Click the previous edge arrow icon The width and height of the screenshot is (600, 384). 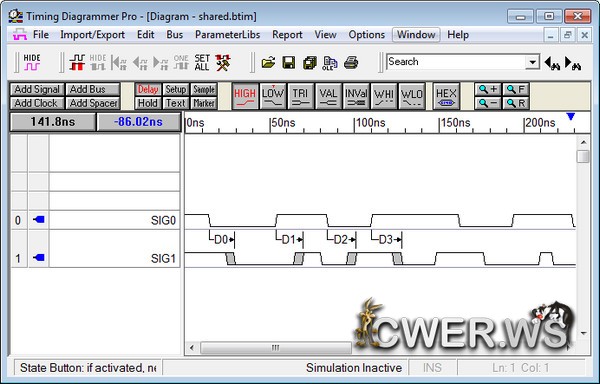140,62
